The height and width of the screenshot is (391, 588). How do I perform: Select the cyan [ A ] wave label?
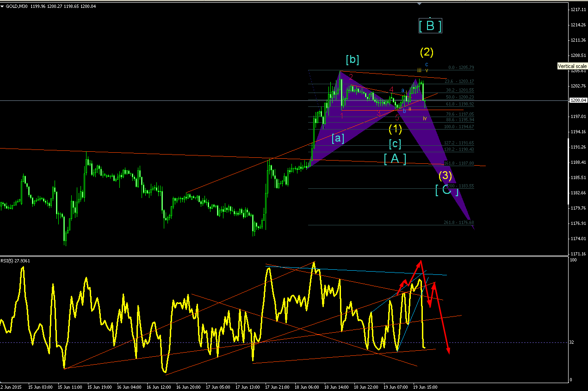(395, 159)
